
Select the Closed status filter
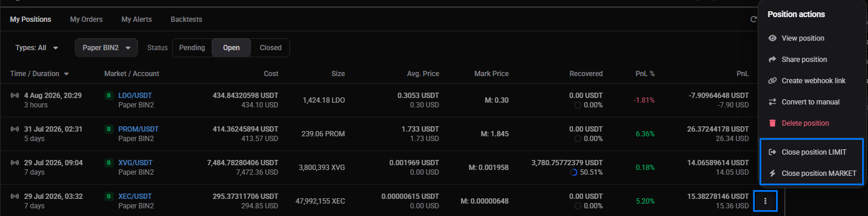[271, 48]
